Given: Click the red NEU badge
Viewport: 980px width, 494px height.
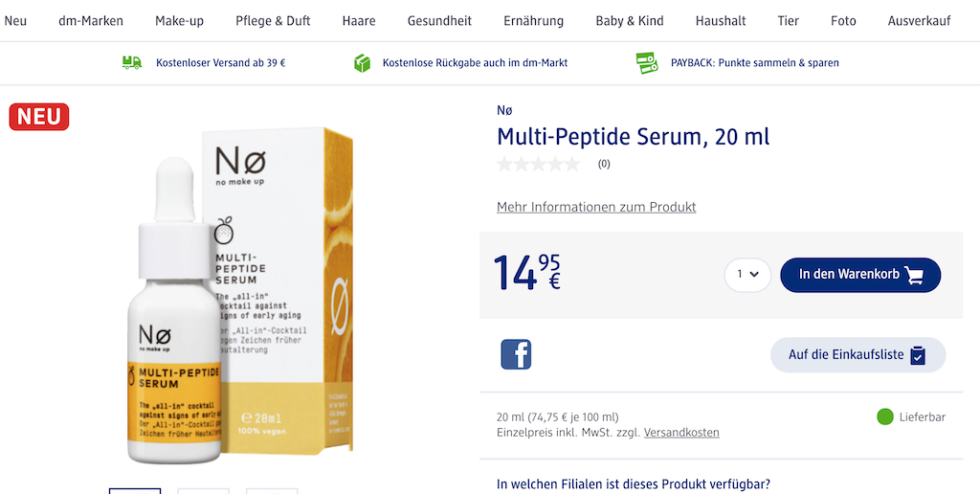Looking at the screenshot, I should click(x=39, y=117).
